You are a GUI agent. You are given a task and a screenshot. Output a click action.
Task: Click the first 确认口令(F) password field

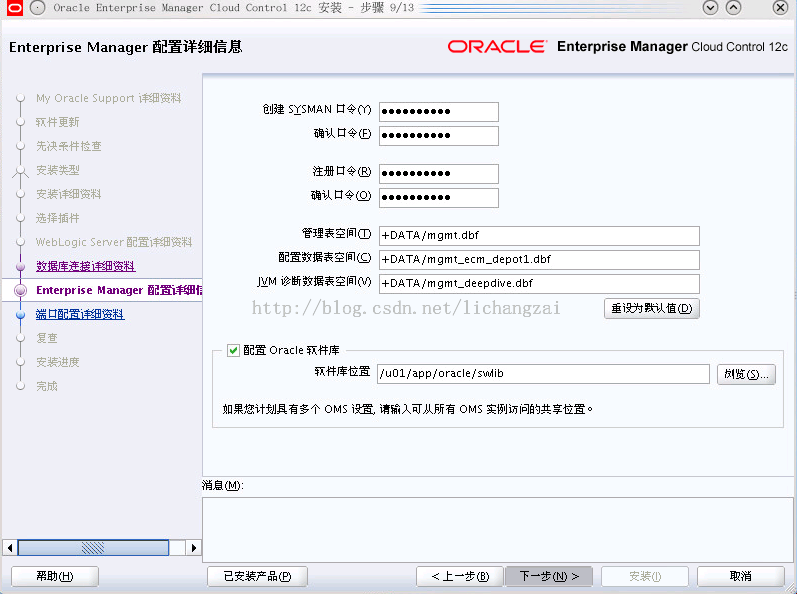click(x=439, y=136)
